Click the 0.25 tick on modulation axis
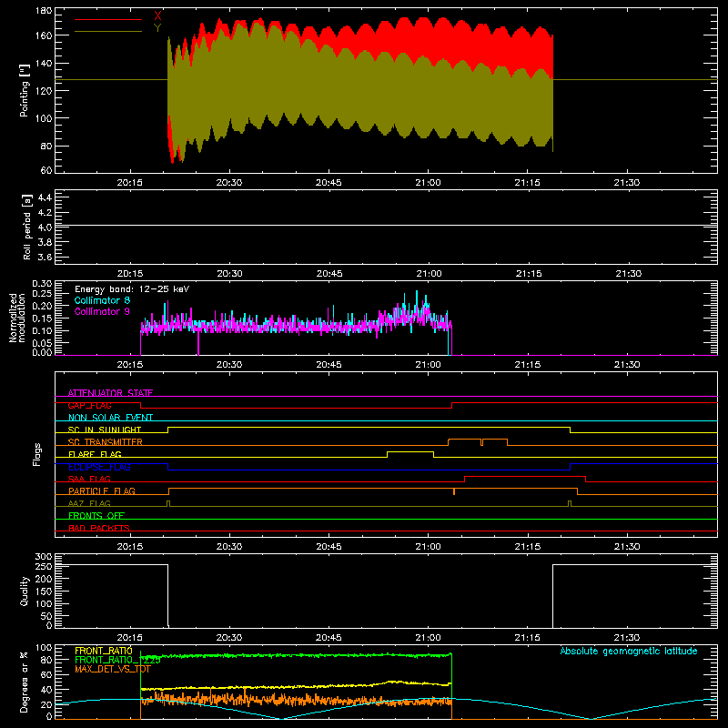728x728 pixels. (x=42, y=293)
